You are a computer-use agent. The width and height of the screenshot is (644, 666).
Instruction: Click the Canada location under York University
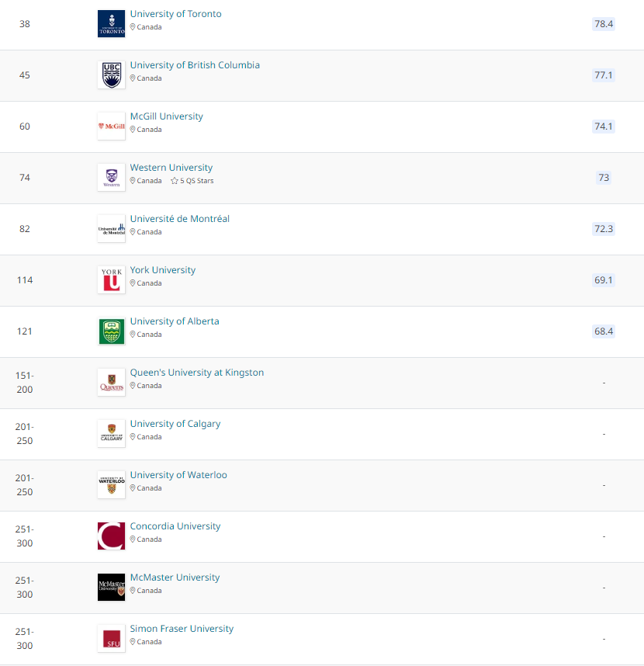[x=149, y=283]
